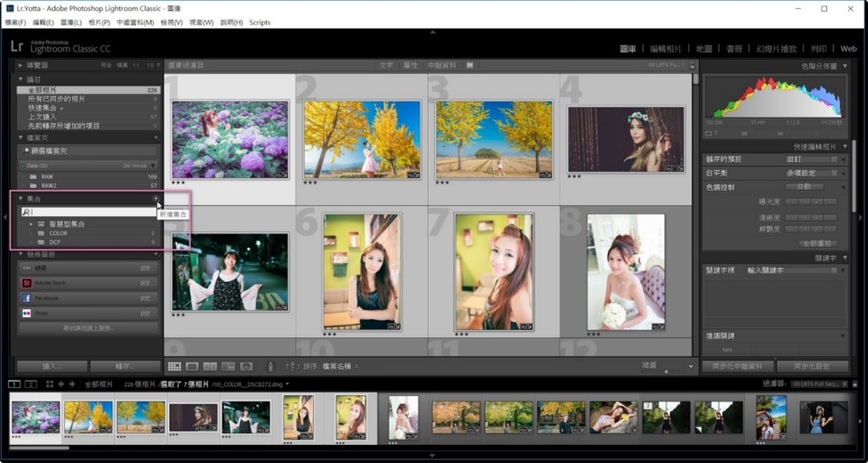Open the 排序 檔案名稱 sort dropdown
Viewport: 868px width, 463px height.
point(331,366)
